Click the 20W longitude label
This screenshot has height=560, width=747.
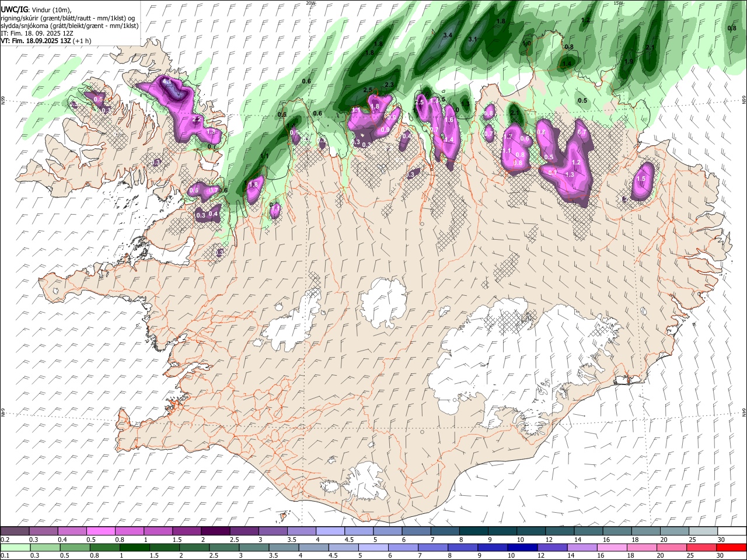tap(310, 3)
